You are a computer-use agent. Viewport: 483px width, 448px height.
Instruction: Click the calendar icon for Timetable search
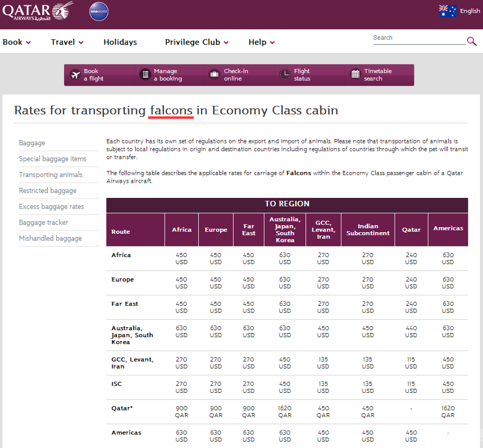point(356,74)
